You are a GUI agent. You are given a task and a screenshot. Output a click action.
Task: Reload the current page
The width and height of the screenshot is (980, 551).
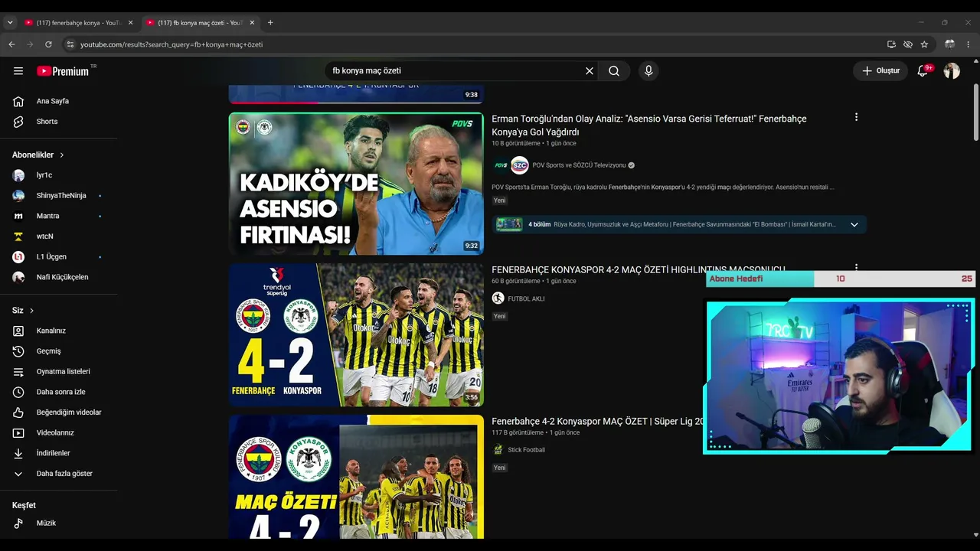[48, 44]
